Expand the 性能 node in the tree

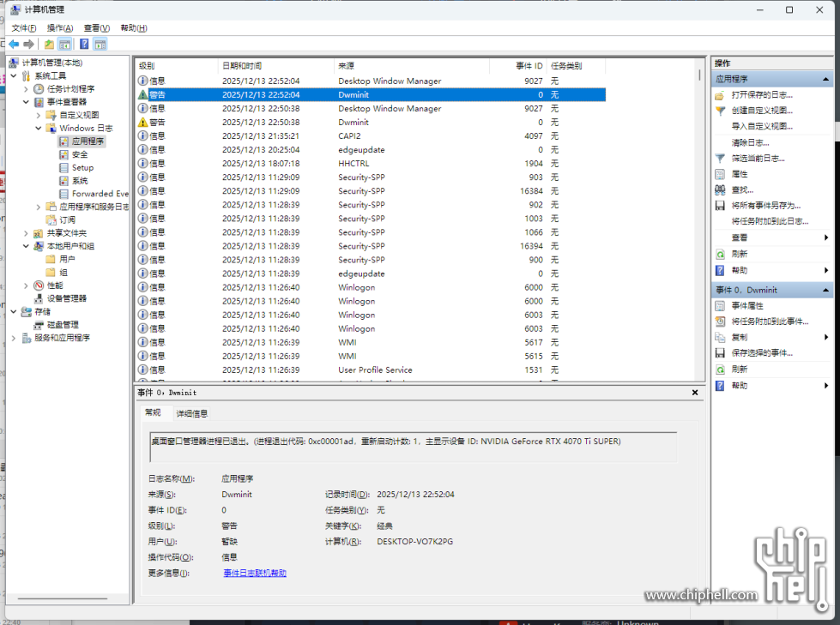click(x=26, y=285)
